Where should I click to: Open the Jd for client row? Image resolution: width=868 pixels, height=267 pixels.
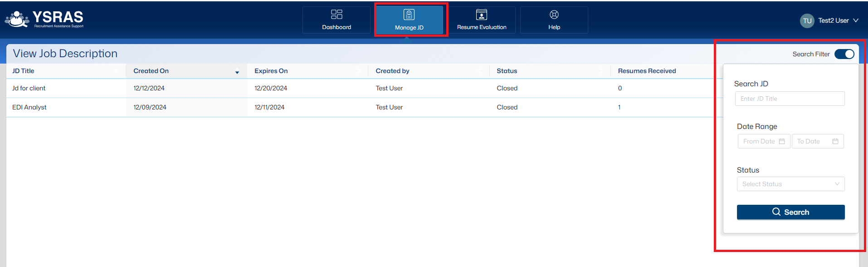click(29, 88)
